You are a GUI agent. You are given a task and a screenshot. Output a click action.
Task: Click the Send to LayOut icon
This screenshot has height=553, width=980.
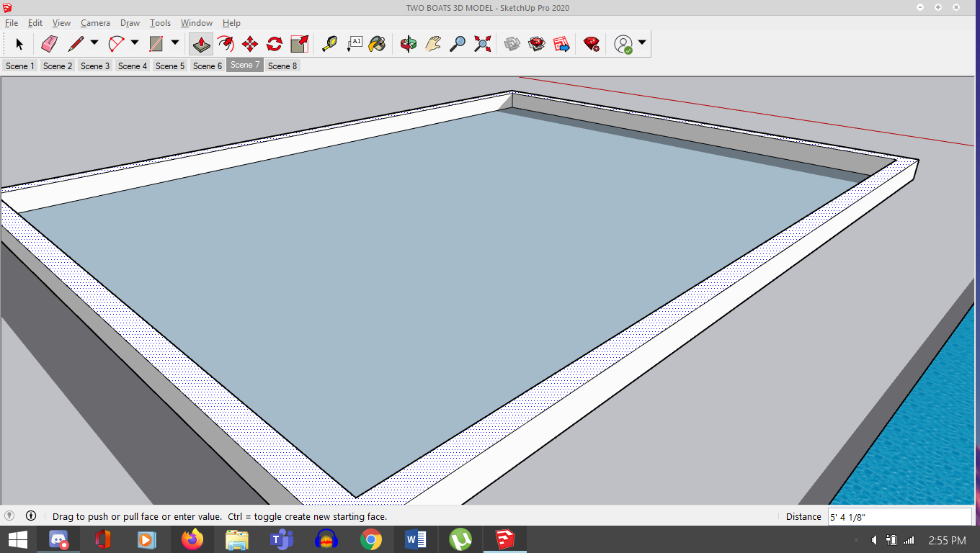tap(561, 44)
